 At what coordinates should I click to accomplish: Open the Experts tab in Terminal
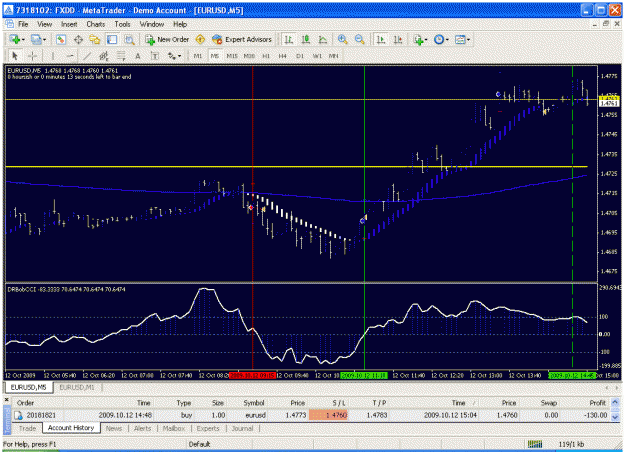[x=208, y=428]
